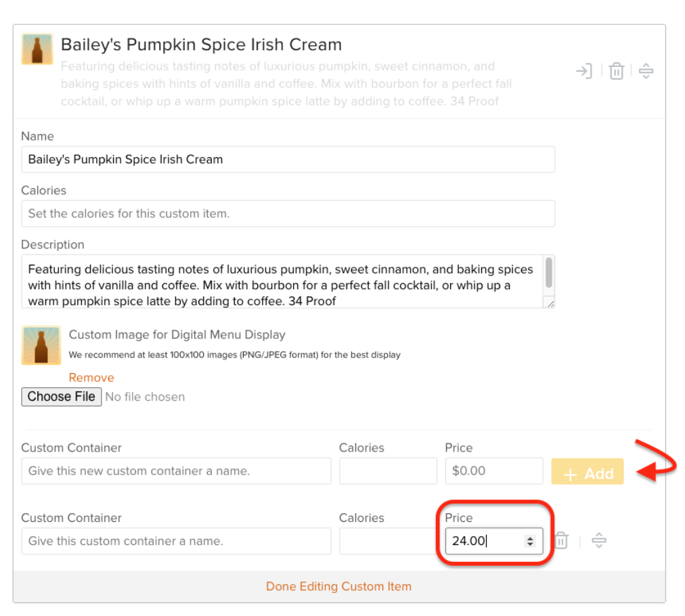Click the $0.00 Price field
Screen dimensions: 685x616
tap(494, 471)
